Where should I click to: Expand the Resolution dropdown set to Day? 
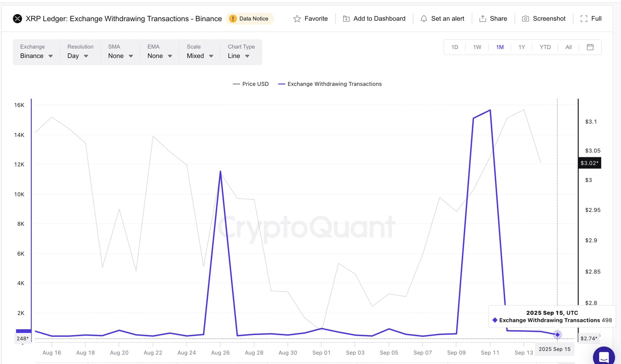78,56
